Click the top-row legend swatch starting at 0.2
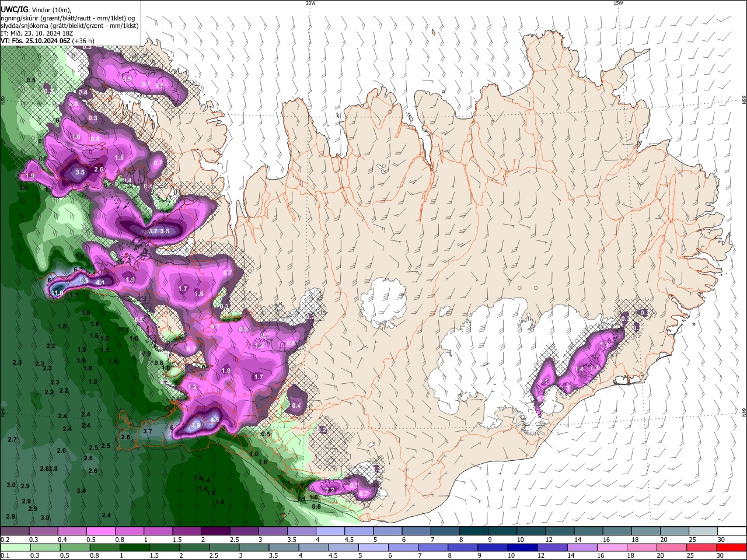747x560 pixels. (x=14, y=531)
